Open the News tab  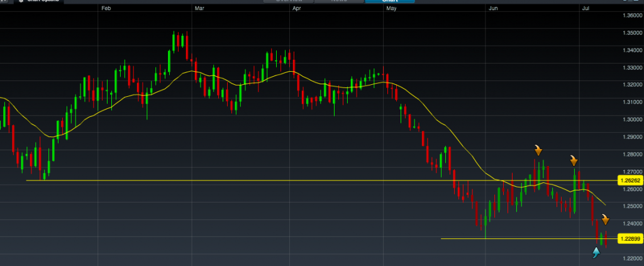[x=340, y=1]
